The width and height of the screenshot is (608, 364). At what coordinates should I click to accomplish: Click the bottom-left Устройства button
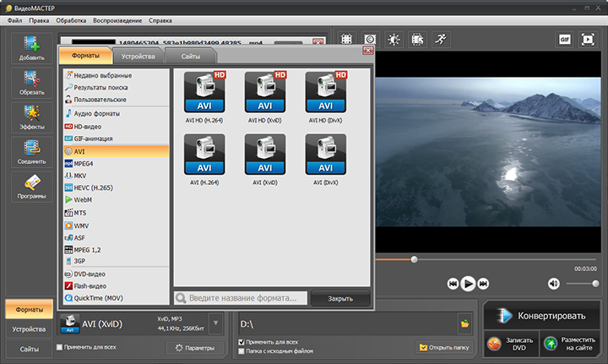coord(29,329)
